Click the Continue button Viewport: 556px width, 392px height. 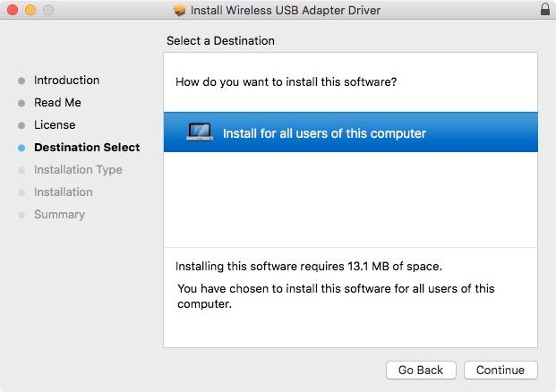500,370
